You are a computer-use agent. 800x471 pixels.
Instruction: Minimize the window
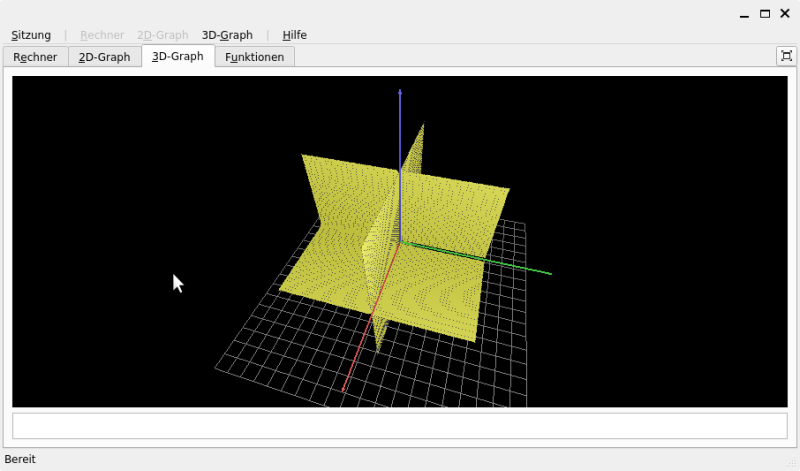pos(744,14)
